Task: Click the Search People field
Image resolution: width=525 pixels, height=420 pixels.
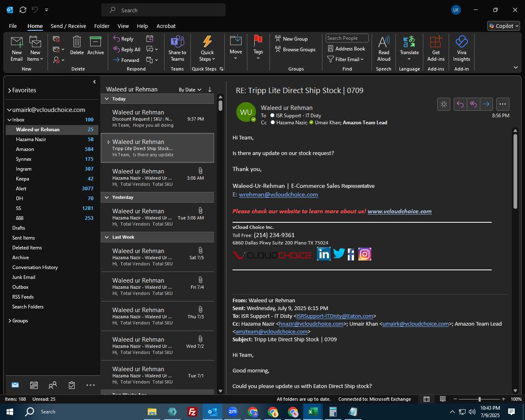Action: click(347, 38)
